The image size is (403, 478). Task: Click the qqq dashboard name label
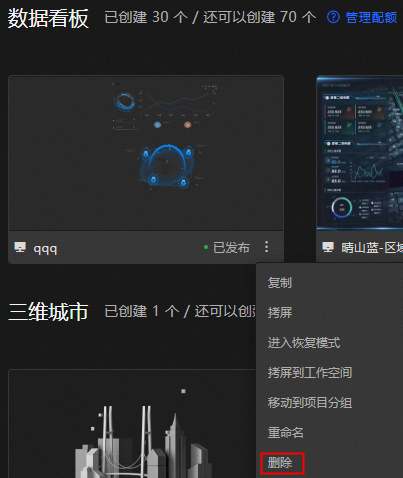tap(45, 248)
